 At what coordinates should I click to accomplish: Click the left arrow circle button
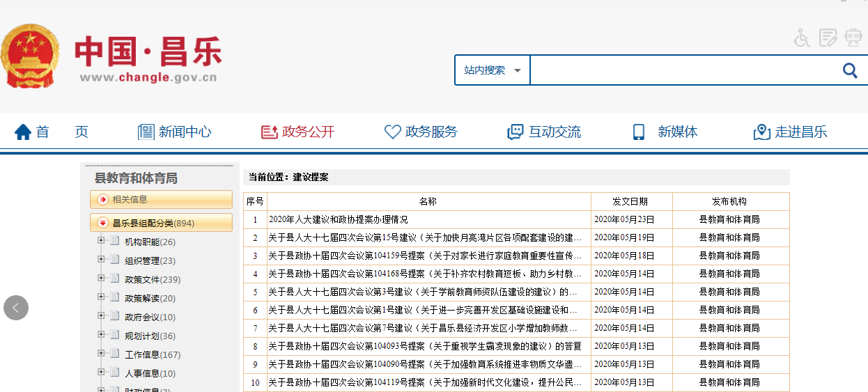[x=16, y=308]
